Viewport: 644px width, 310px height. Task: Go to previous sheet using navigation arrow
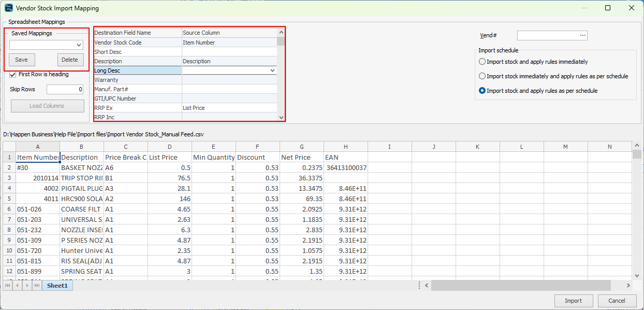tap(18, 286)
